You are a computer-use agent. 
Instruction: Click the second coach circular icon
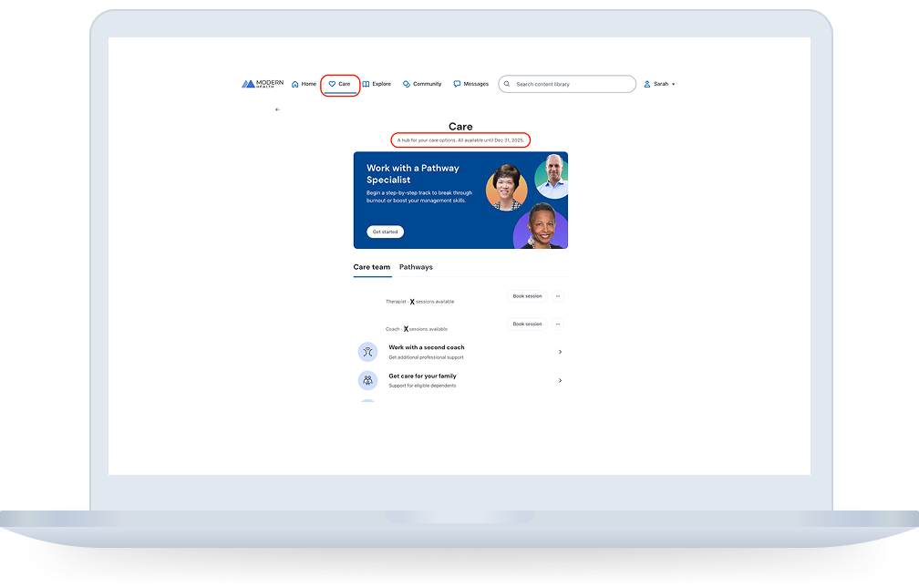367,352
